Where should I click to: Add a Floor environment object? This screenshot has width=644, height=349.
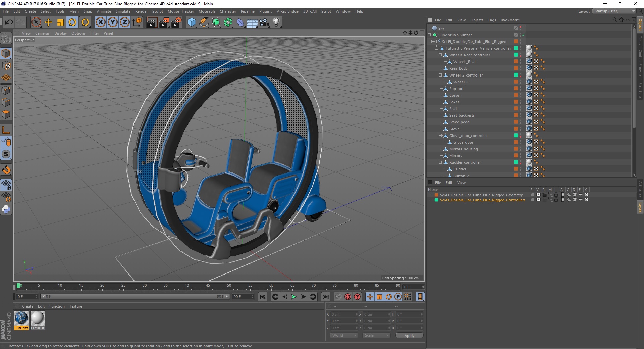(x=252, y=22)
